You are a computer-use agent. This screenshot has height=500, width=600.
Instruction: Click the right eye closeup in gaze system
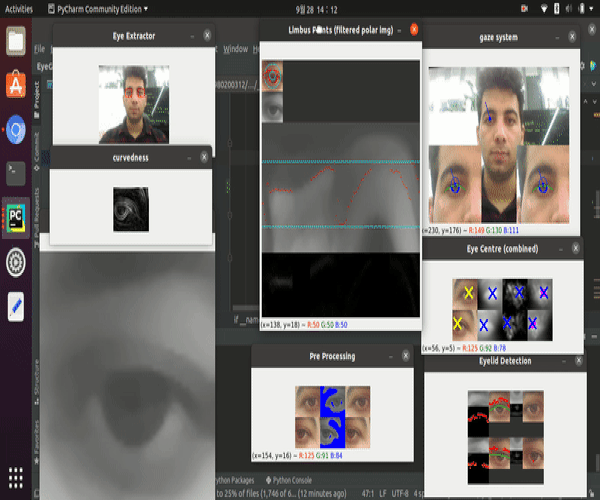(543, 184)
